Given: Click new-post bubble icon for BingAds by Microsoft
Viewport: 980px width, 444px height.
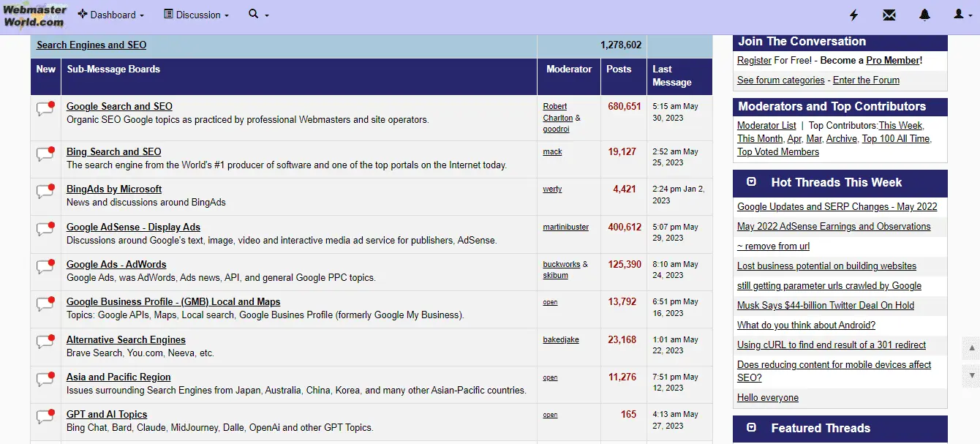Looking at the screenshot, I should pos(45,192).
